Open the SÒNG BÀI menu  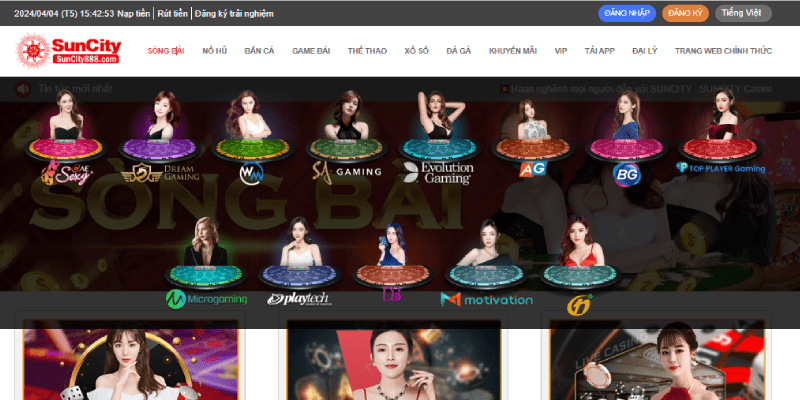pos(166,51)
